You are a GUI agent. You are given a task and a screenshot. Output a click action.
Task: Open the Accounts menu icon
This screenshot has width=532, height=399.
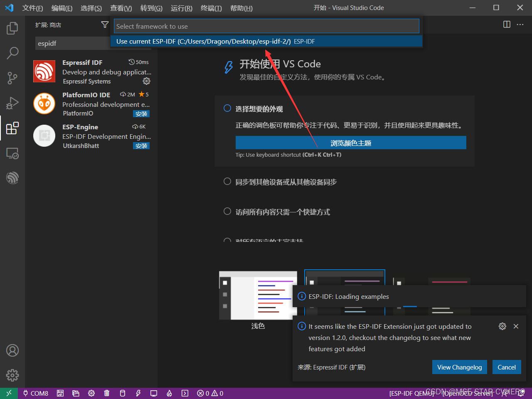tap(12, 350)
